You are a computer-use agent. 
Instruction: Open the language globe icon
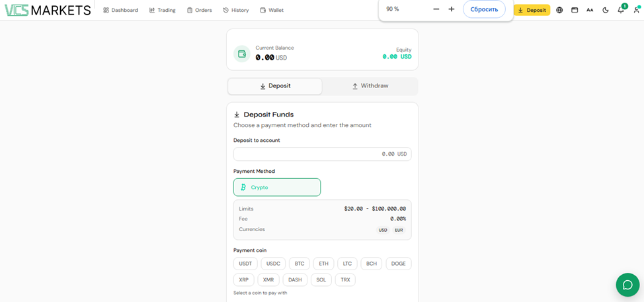tap(559, 11)
